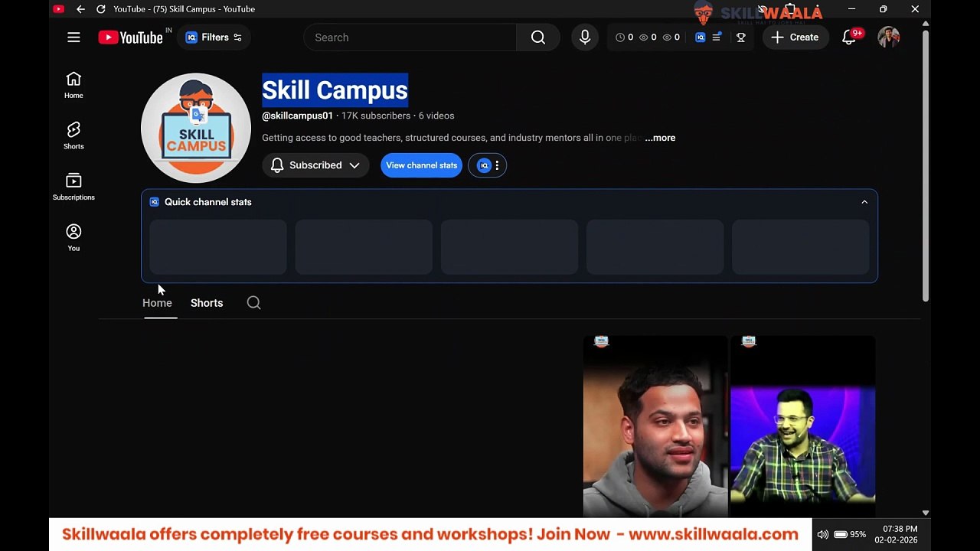Go to YouTube home via the logo
Image resolution: width=980 pixels, height=551 pixels.
(130, 37)
